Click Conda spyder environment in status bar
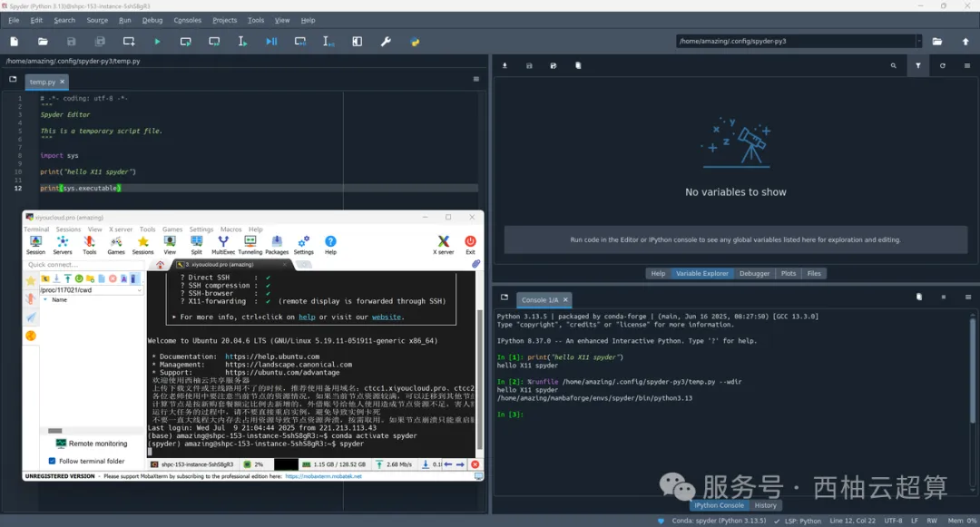Screen dimensions: 980x527 tap(719, 521)
